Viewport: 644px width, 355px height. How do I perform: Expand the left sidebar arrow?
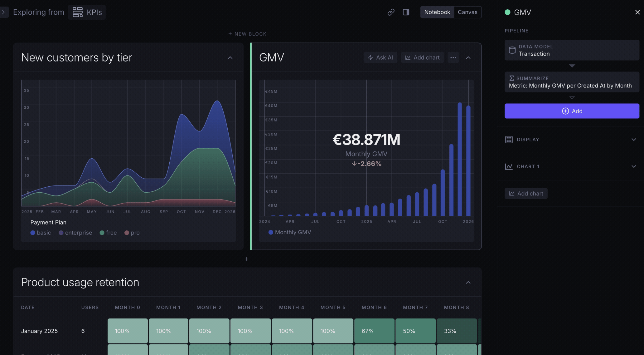(3, 12)
